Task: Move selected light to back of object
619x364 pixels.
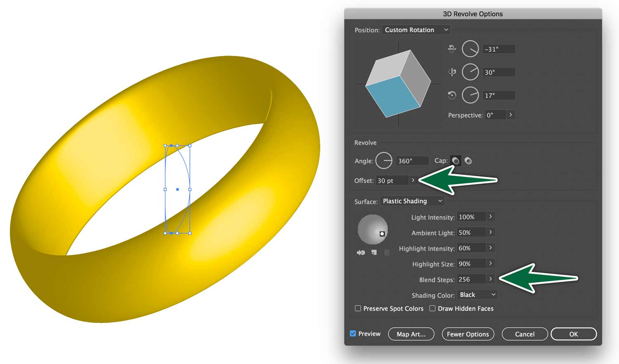Action: tap(361, 253)
